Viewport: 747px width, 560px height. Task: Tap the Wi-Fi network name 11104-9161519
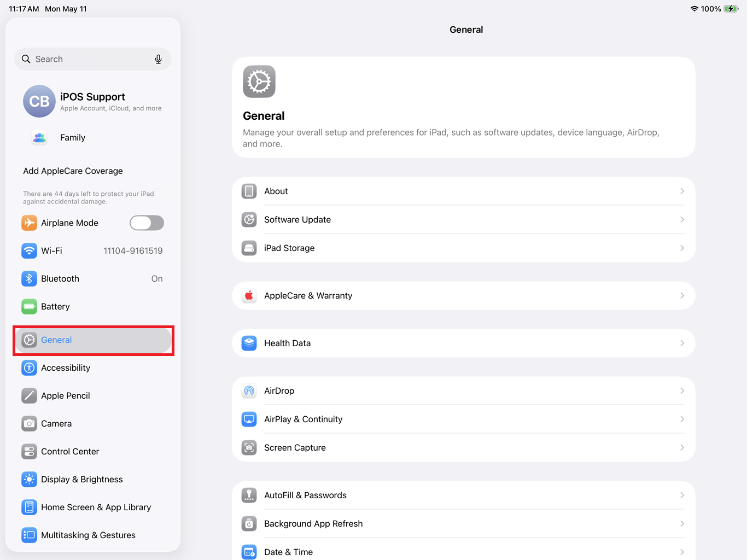[133, 250]
